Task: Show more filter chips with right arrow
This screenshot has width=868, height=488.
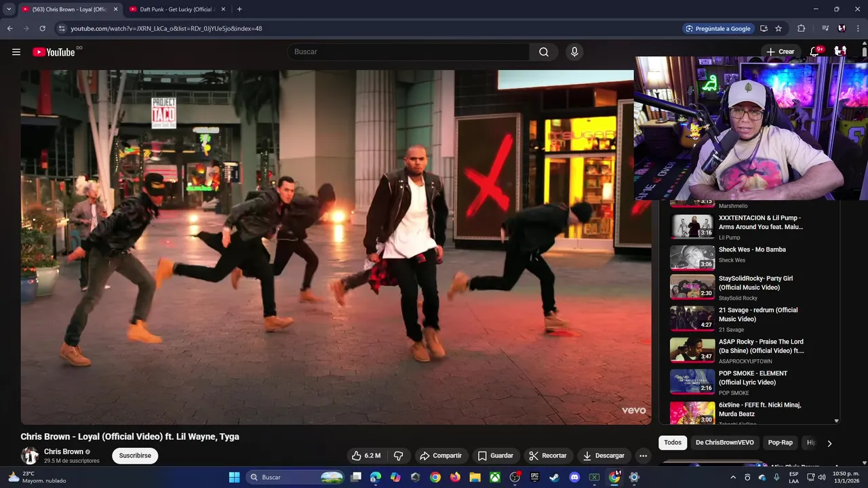Action: tap(829, 443)
